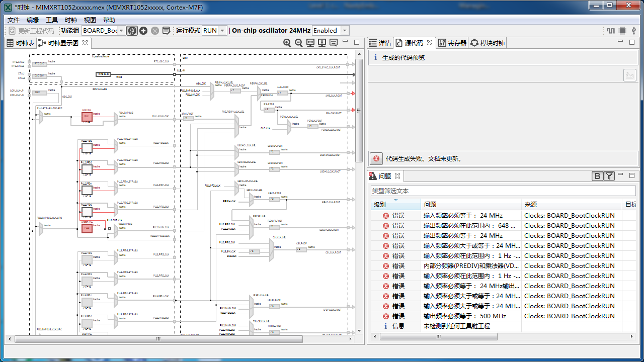Screen dimensions: 644x362
Task: Open the RUN mode dropdown
Action: 214,31
